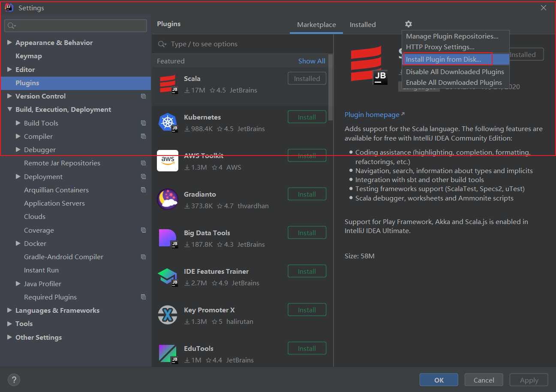Click the IDE Features Trainer icon
The height and width of the screenshot is (392, 556).
click(x=168, y=277)
